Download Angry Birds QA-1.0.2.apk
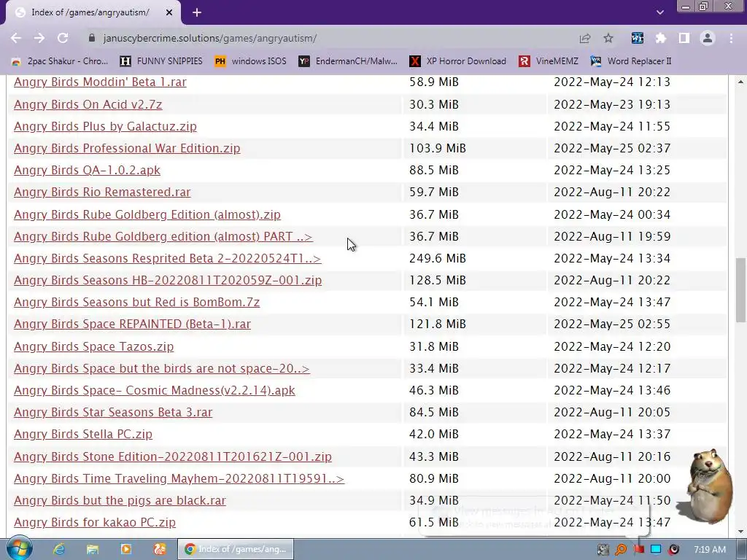747x560 pixels. pyautogui.click(x=88, y=170)
